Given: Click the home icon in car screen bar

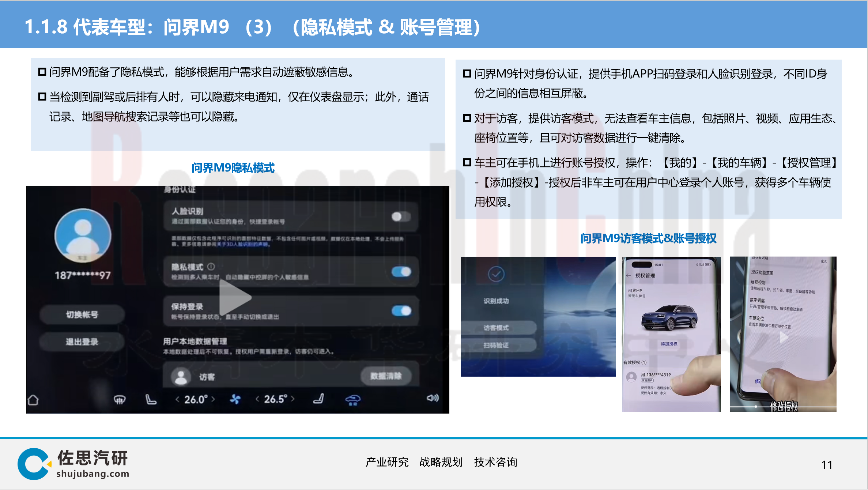Looking at the screenshot, I should point(33,400).
